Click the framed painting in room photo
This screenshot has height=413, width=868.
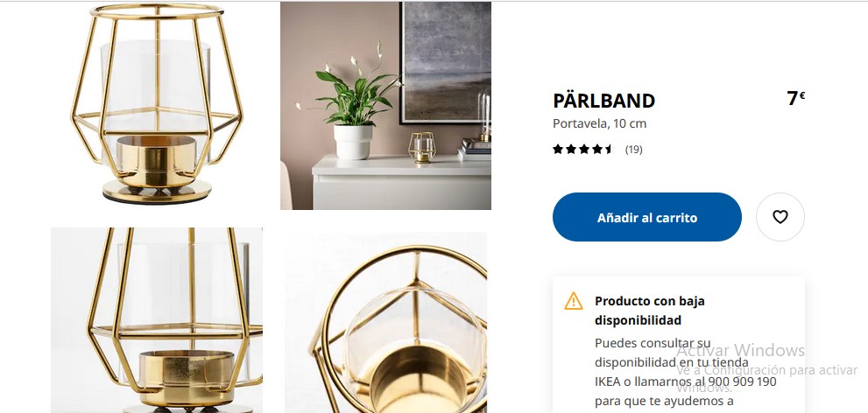(446, 62)
